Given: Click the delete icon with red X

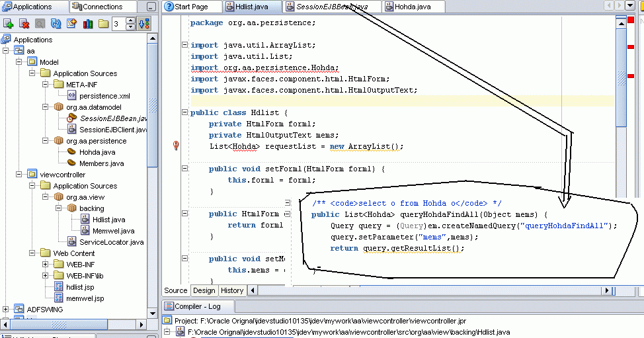Looking at the screenshot, I should coord(24,24).
